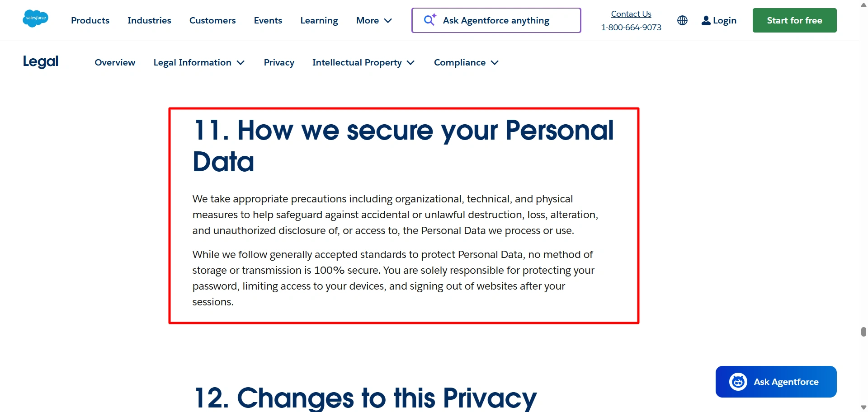
Task: Click the Ask Agentforce anything search field
Action: coord(496,20)
